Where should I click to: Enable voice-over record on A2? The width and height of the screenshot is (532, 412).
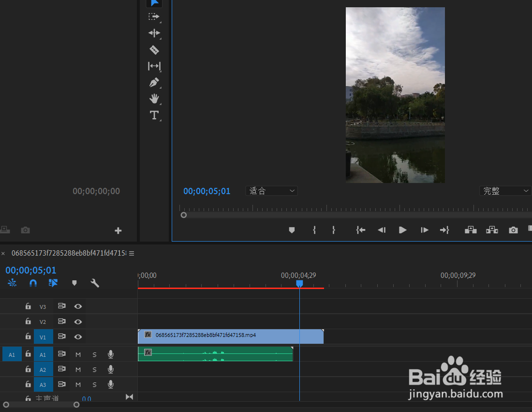(111, 369)
